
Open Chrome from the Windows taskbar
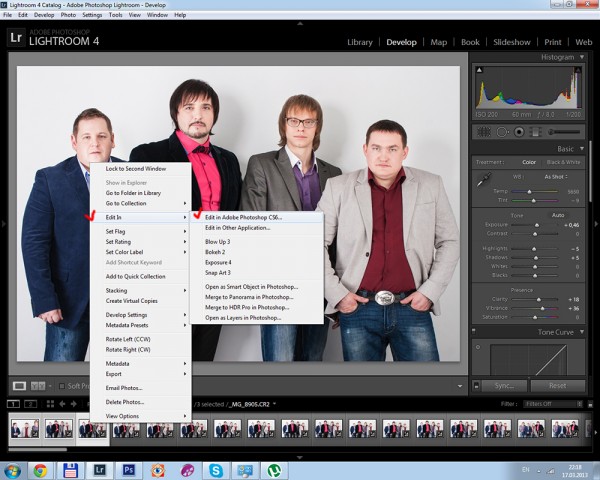pyautogui.click(x=40, y=469)
